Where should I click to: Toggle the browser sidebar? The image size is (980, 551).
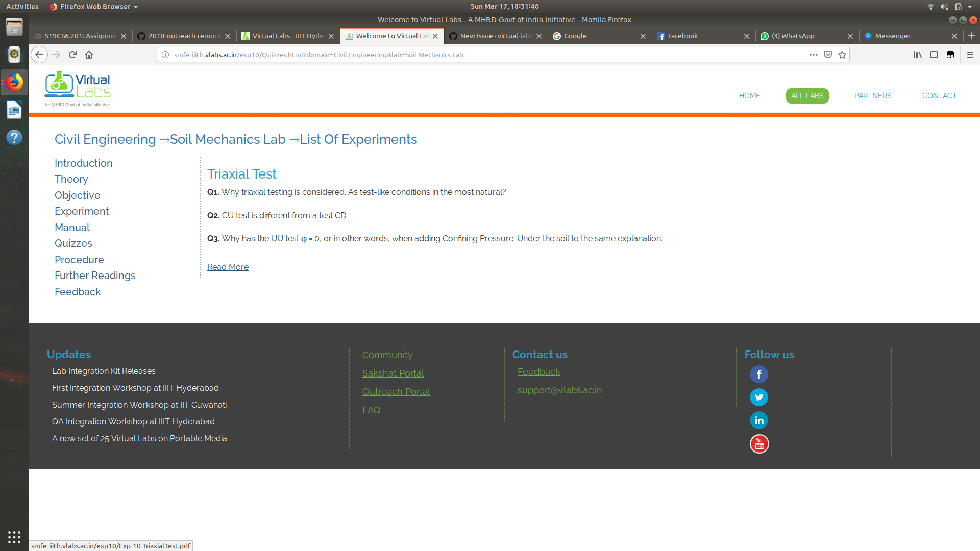pos(934,55)
